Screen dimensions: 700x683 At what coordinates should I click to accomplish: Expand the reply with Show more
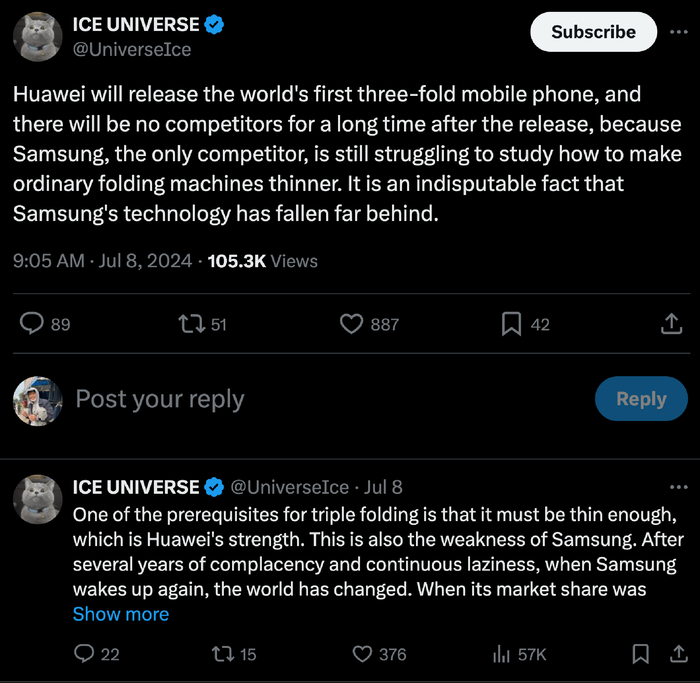[x=121, y=614]
